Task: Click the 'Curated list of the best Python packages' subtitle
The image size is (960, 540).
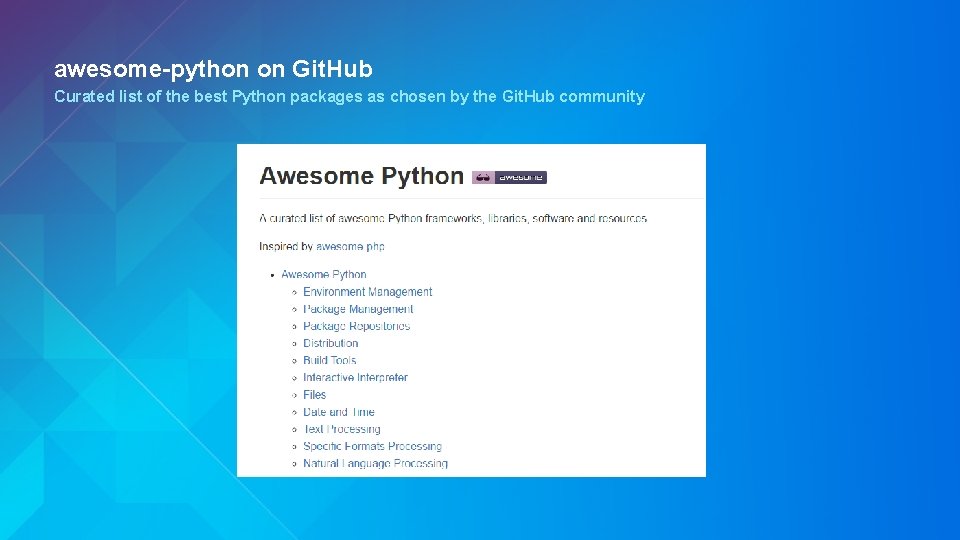Action: [350, 97]
